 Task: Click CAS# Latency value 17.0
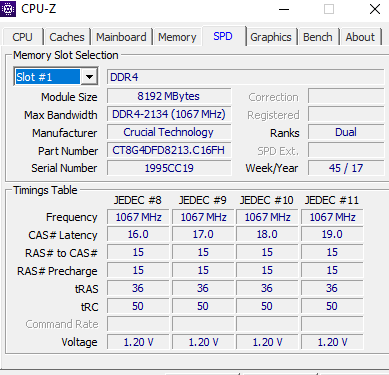203,234
